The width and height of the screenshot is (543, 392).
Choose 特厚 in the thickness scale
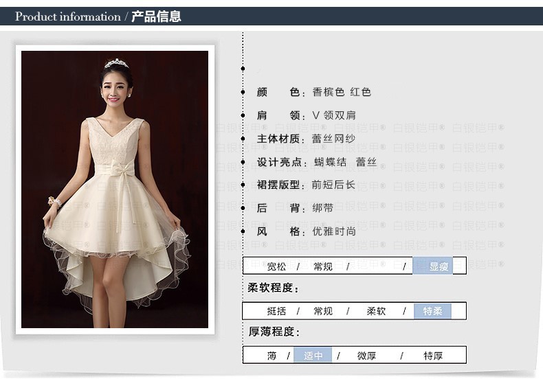433,356
